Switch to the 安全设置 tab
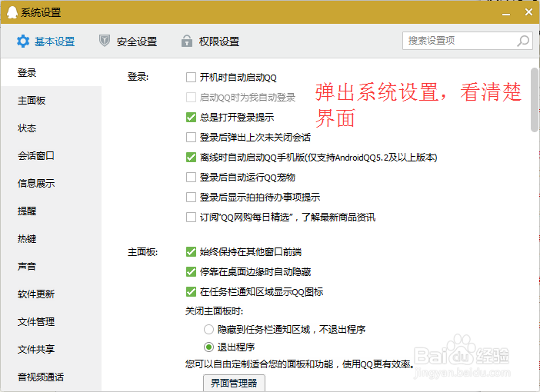The height and width of the screenshot is (392, 540). tap(128, 42)
